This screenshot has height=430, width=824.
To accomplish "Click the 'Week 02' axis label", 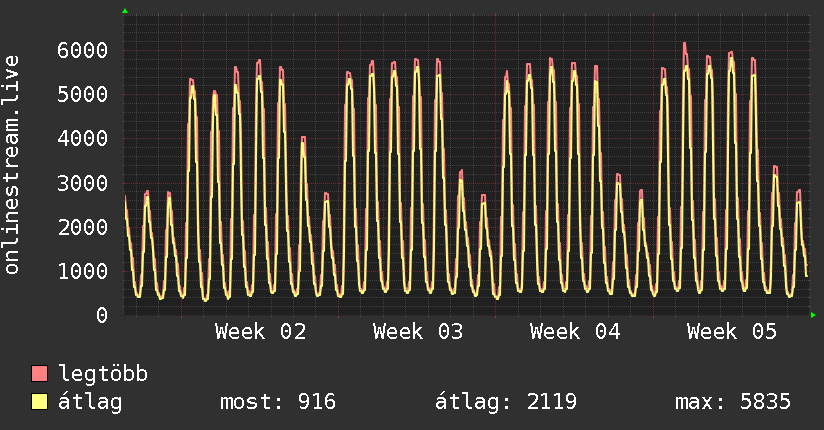I will [x=260, y=332].
